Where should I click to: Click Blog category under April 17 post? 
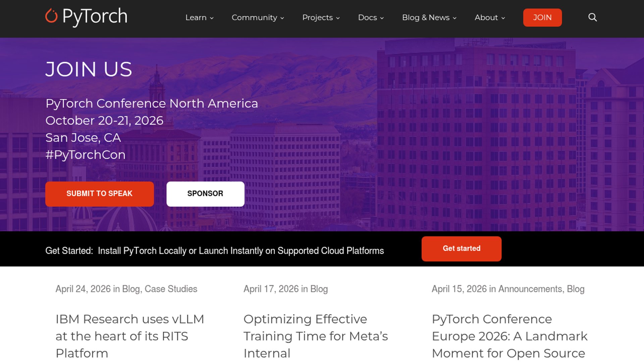[319, 289]
